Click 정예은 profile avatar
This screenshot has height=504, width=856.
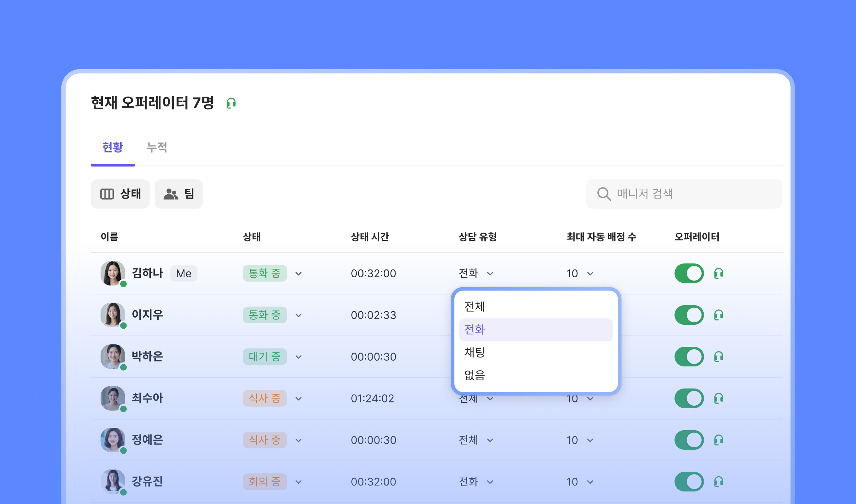coord(113,440)
